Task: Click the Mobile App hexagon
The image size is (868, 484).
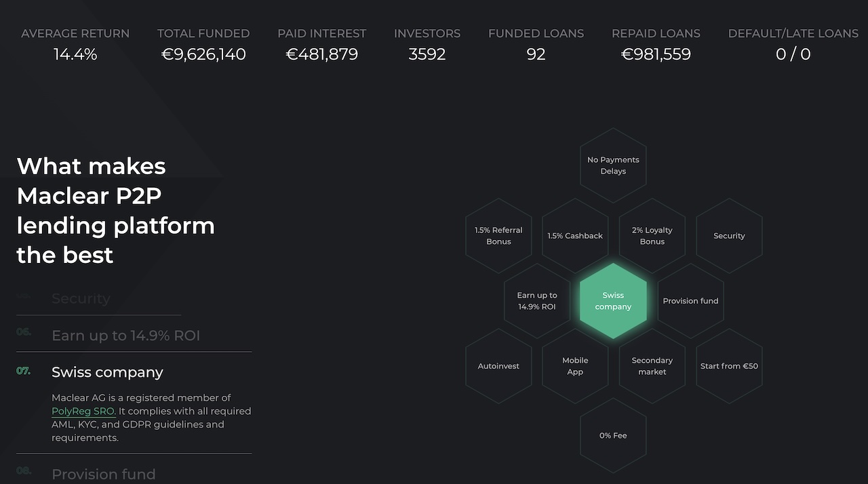Action: (575, 366)
